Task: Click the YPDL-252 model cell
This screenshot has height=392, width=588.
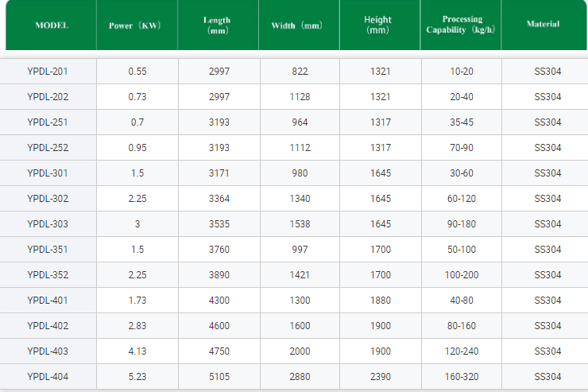Action: (x=48, y=148)
